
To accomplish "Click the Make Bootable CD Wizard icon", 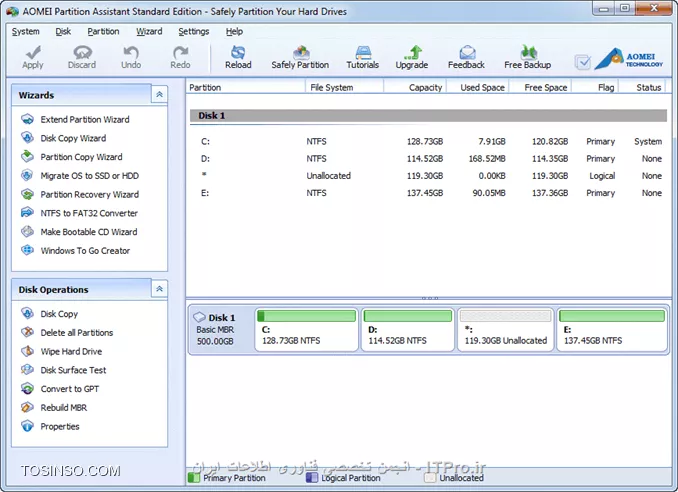I will [x=27, y=231].
